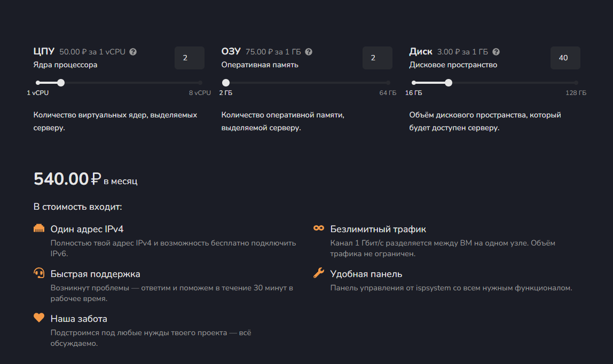The height and width of the screenshot is (364, 613).
Task: Click the 128 ГБ end of disk slider
Action: click(576, 83)
